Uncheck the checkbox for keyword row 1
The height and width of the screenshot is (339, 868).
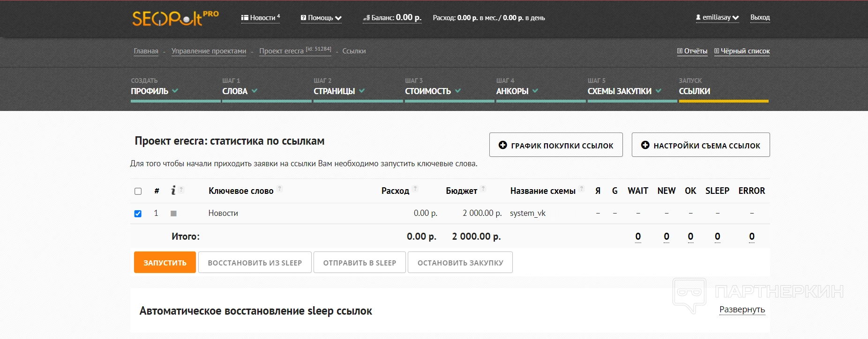138,214
